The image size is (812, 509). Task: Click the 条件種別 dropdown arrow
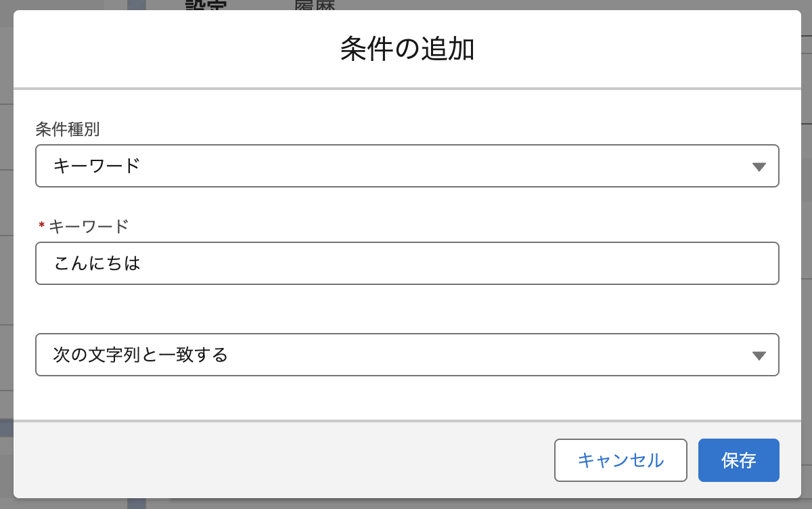click(x=759, y=167)
